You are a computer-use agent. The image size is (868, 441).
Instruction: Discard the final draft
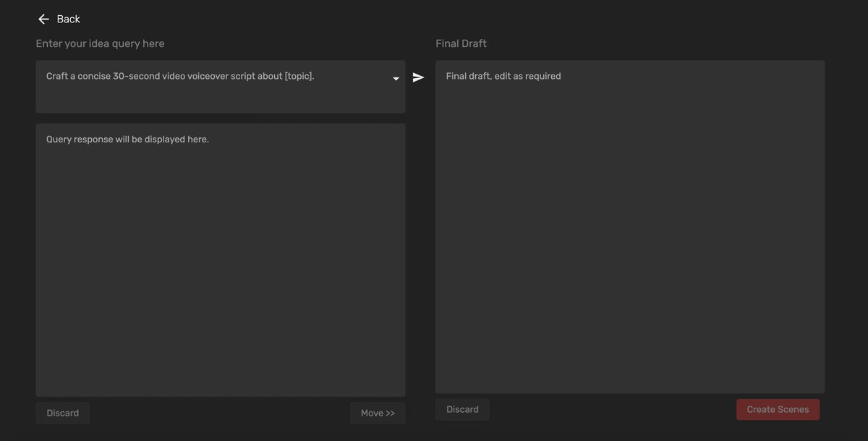pos(462,409)
